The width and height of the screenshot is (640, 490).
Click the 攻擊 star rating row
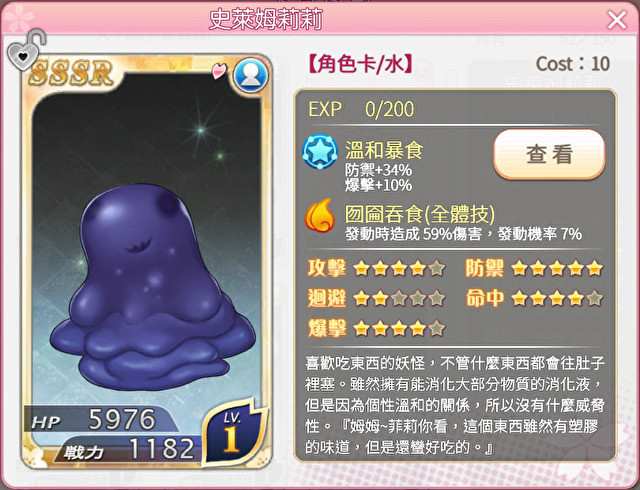(376, 268)
